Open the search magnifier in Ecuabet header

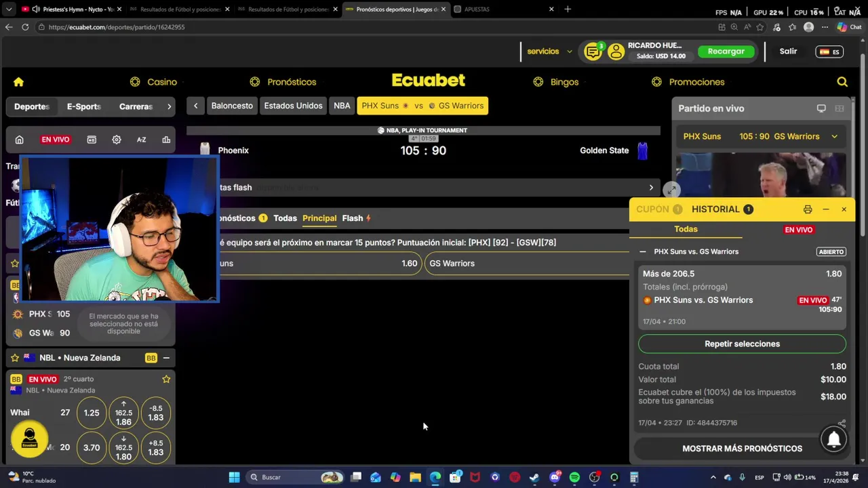click(842, 82)
